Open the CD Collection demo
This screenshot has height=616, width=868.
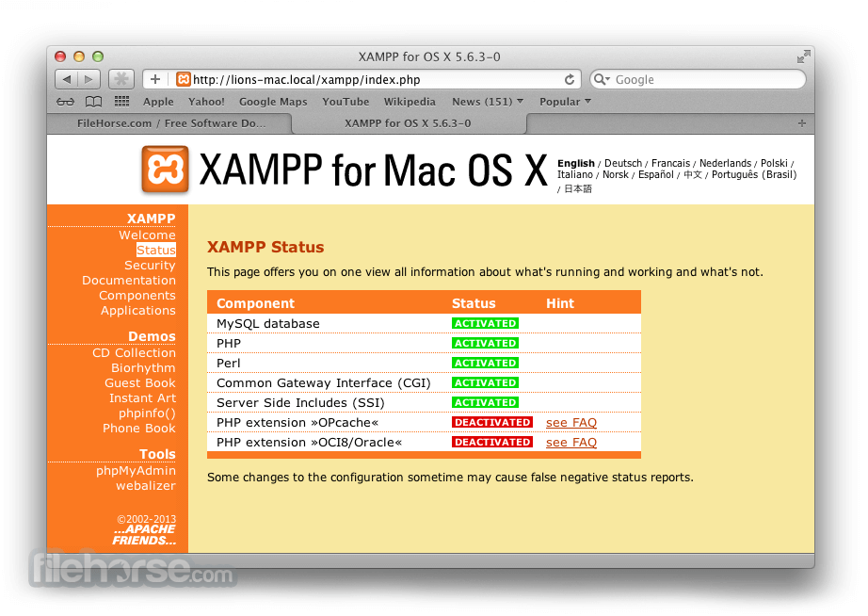click(134, 353)
